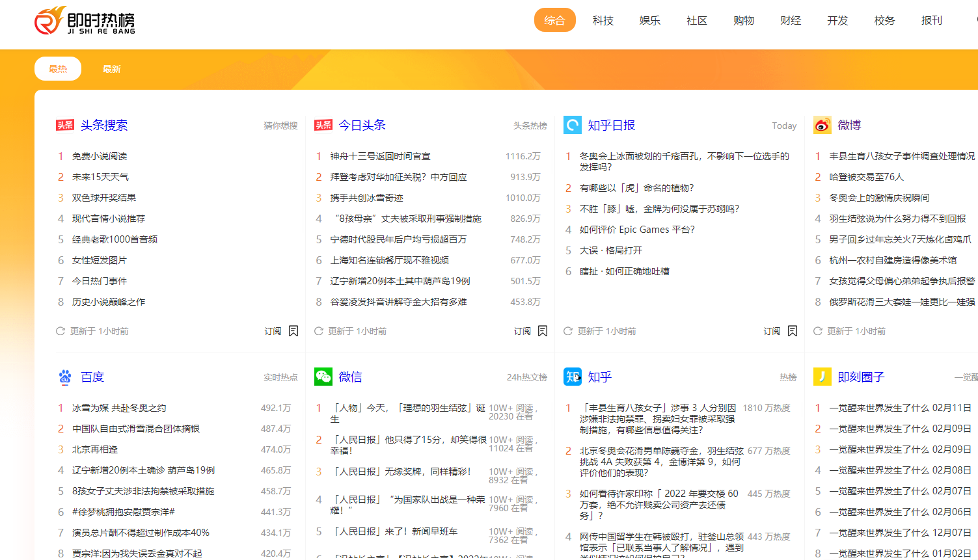978x560 pixels.
Task: Open 哈登被交易至76人 Weibo topic
Action: [x=866, y=177]
